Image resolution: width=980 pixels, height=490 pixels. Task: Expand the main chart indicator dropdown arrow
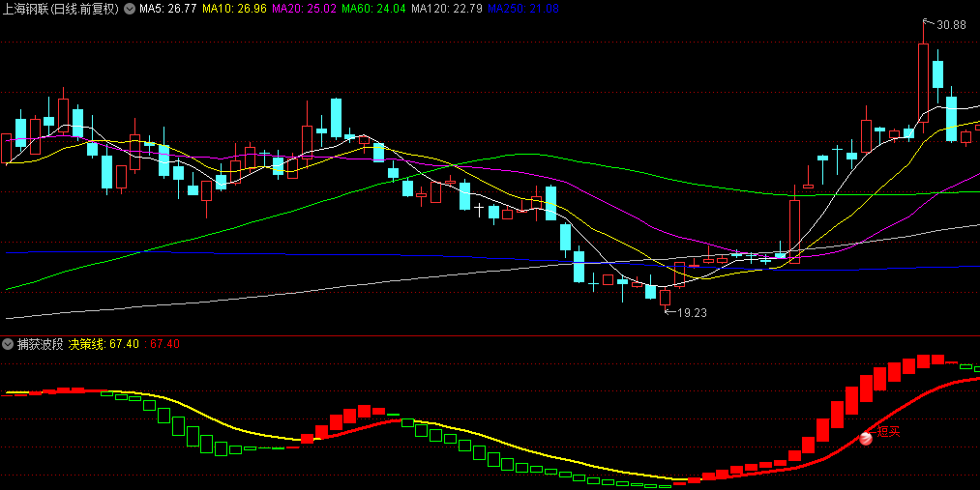coord(129,9)
